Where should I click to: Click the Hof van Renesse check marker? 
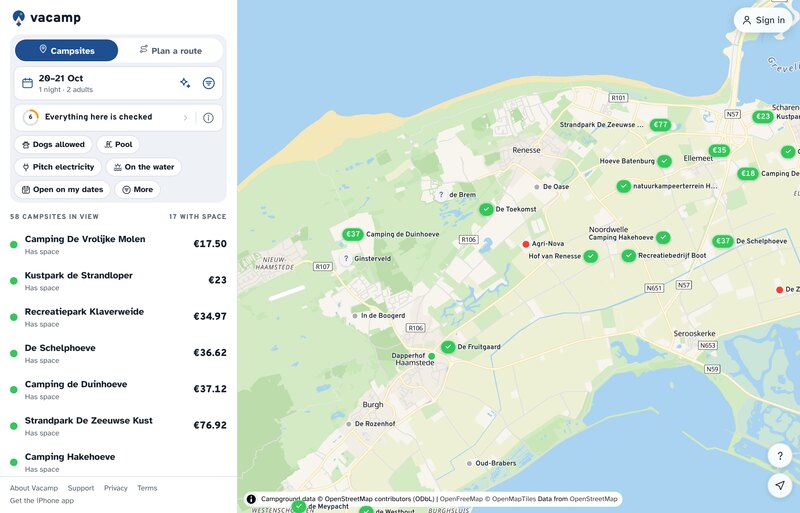[591, 256]
